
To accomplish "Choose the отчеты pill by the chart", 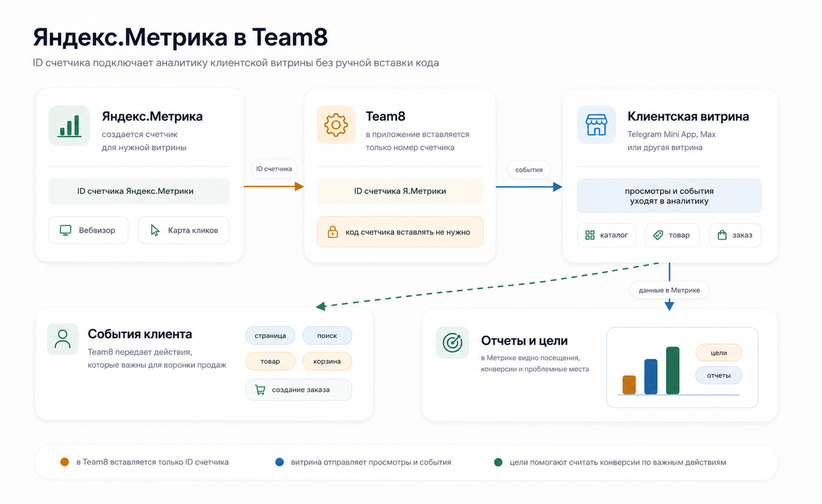I will point(719,376).
